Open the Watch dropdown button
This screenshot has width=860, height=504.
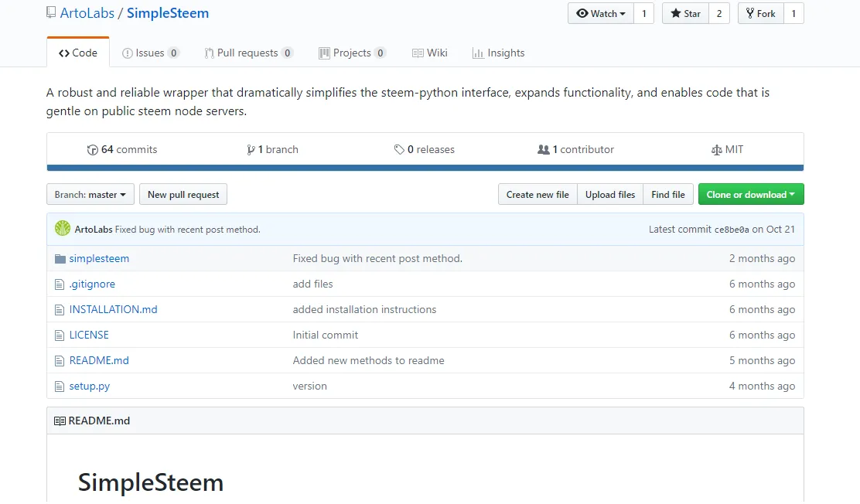click(x=601, y=14)
